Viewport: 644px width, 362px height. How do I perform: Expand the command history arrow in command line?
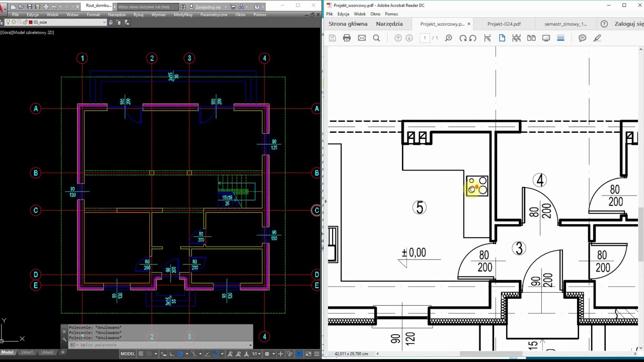[x=251, y=345]
